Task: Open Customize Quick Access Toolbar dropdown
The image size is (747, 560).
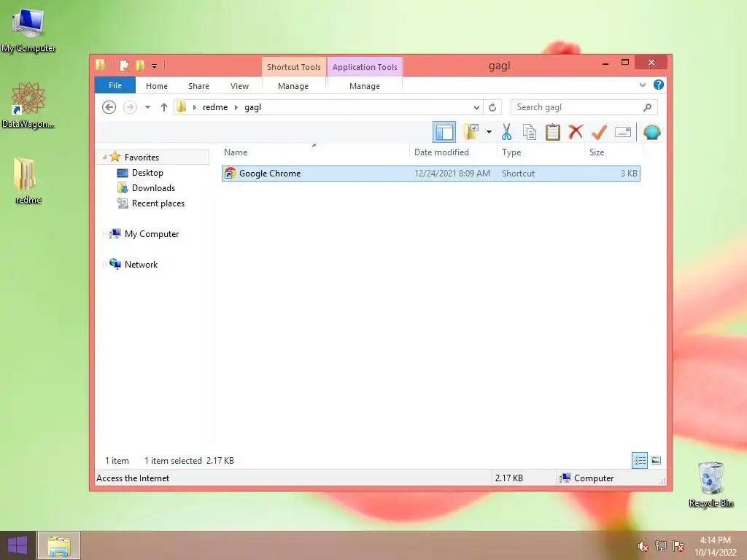Action: 155,66
